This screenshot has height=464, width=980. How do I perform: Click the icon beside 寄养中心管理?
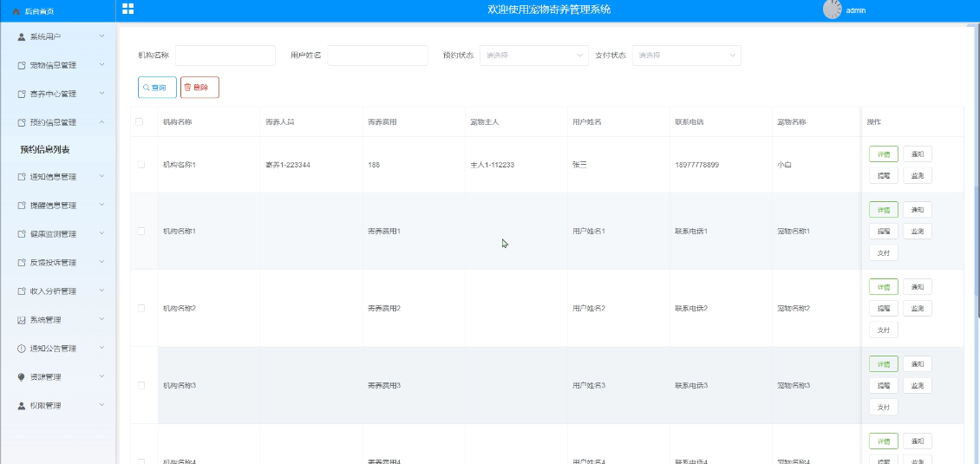pos(22,95)
